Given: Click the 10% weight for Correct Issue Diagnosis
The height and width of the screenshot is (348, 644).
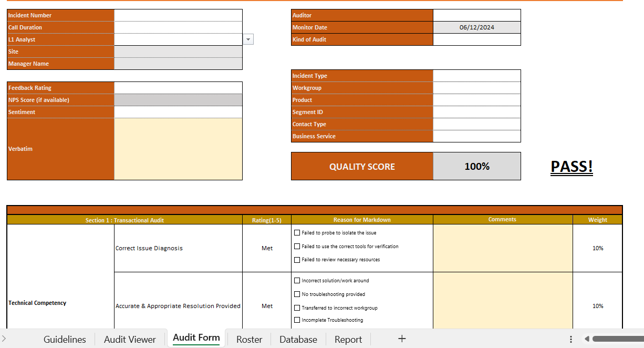Looking at the screenshot, I should [598, 248].
